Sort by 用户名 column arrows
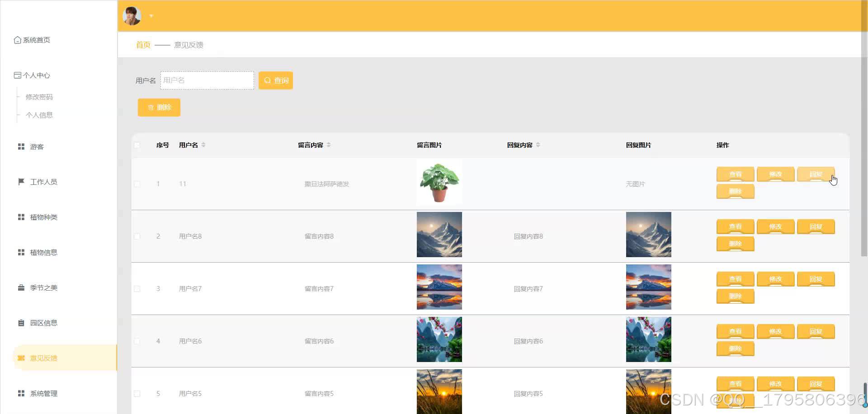Screen dimensions: 868x414 pos(203,145)
